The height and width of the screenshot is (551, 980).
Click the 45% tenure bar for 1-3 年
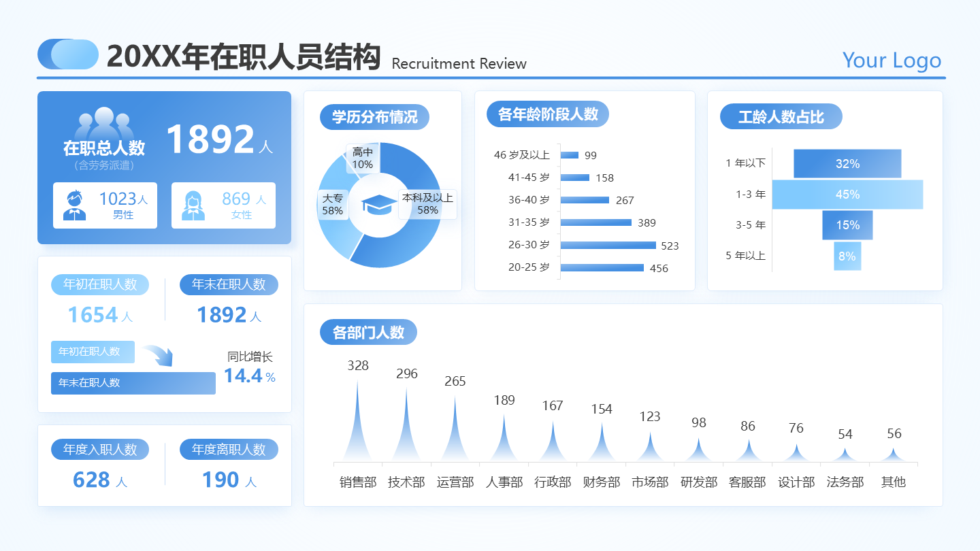(x=848, y=195)
